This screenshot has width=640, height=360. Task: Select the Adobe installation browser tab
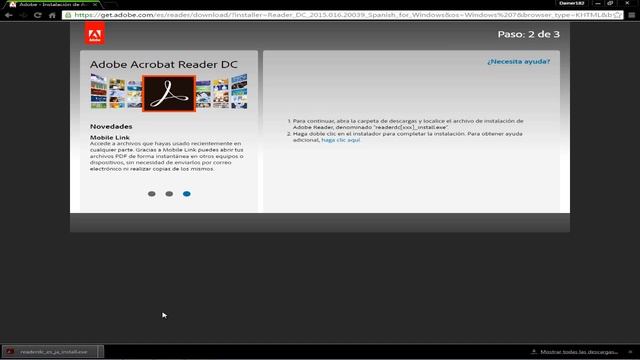click(53, 4)
